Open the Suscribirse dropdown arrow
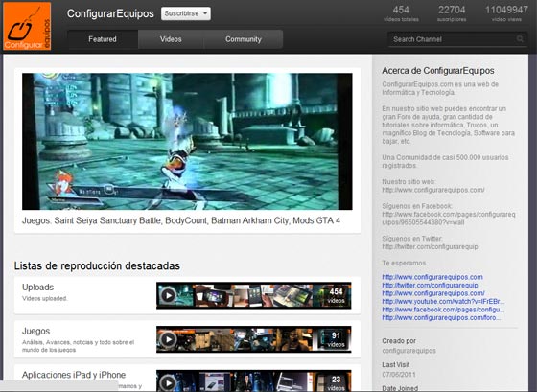537x392 pixels. click(205, 13)
